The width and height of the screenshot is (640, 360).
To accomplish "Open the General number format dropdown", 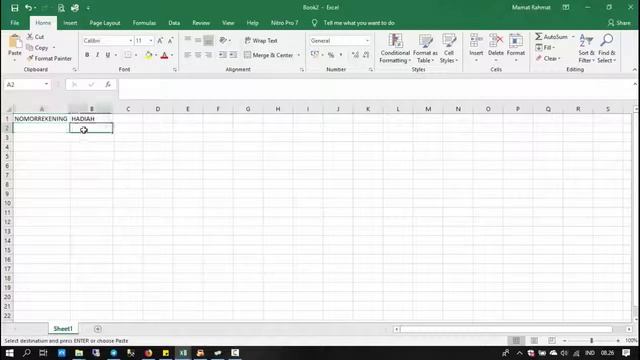I will [x=367, y=41].
